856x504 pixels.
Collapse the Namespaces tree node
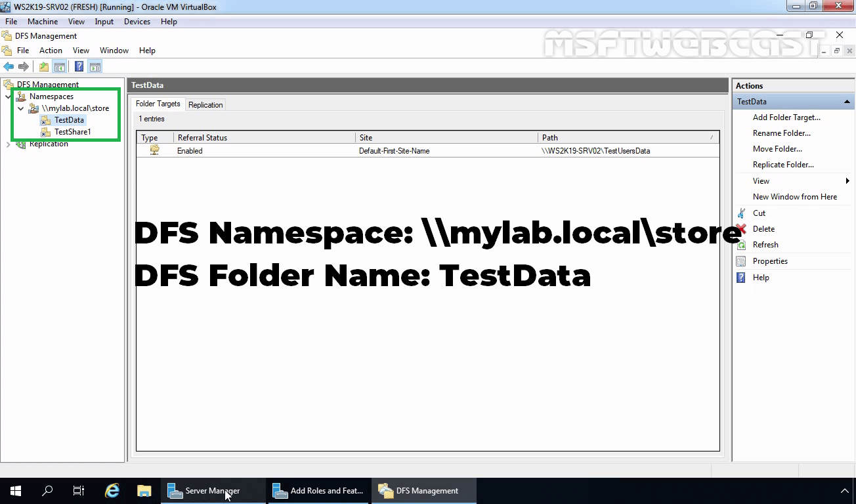(8, 96)
